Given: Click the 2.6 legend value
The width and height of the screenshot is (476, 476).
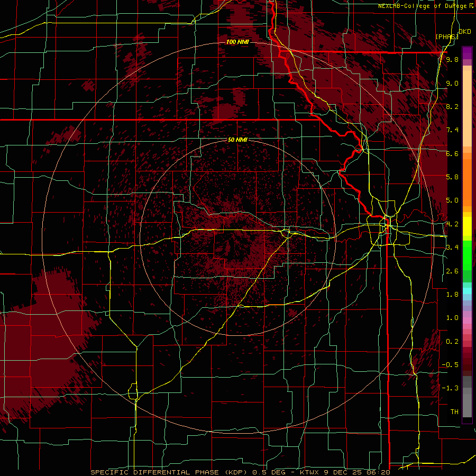Looking at the screenshot, I should click(452, 271).
